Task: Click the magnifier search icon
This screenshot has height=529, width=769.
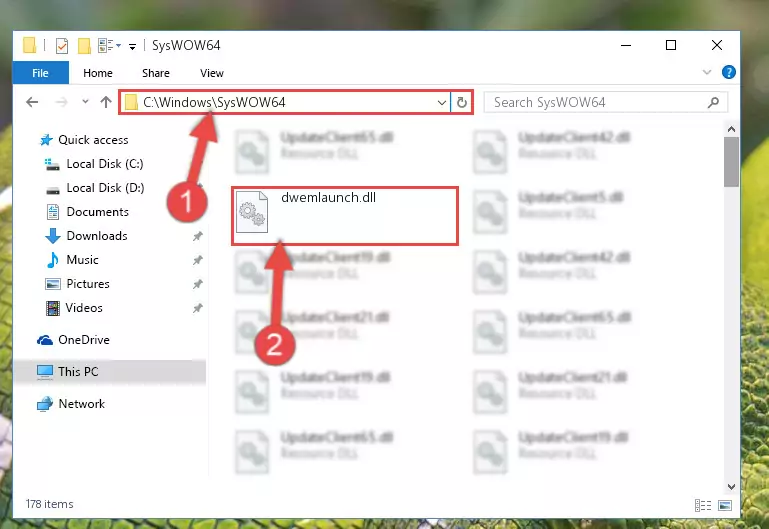Action: tap(714, 102)
